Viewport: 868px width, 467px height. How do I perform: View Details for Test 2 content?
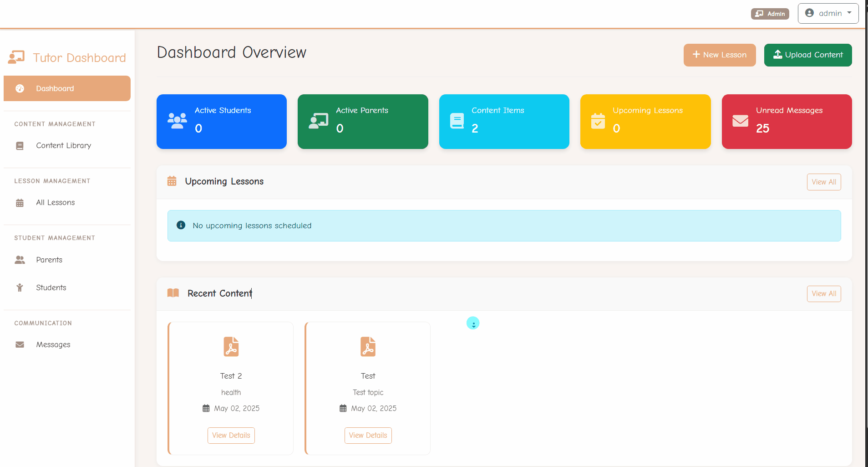231,435
